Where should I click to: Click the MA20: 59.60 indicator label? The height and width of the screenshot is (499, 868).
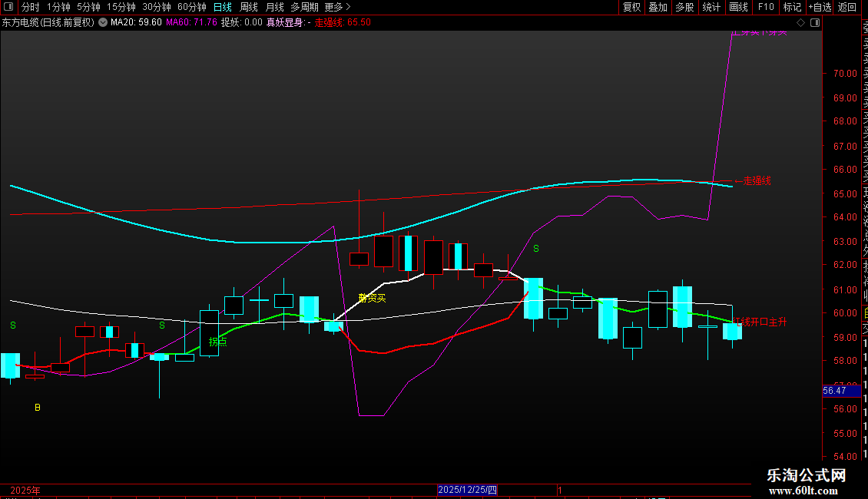[136, 23]
